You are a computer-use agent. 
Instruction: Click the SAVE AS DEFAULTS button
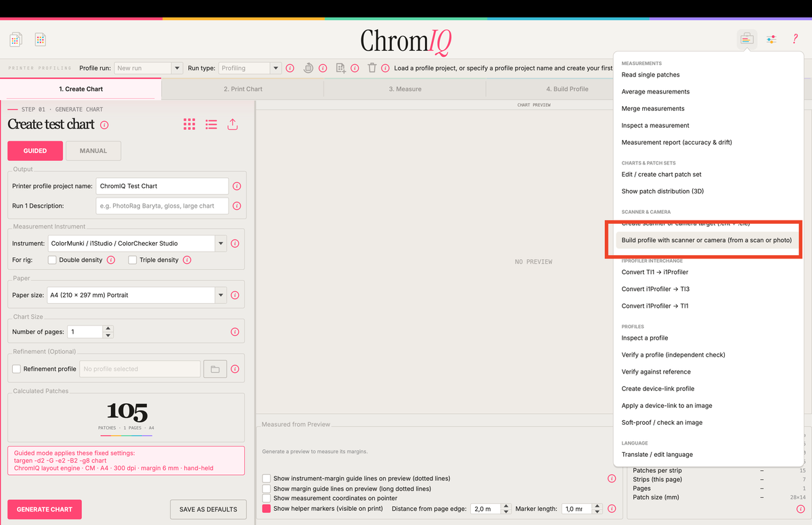(x=208, y=509)
